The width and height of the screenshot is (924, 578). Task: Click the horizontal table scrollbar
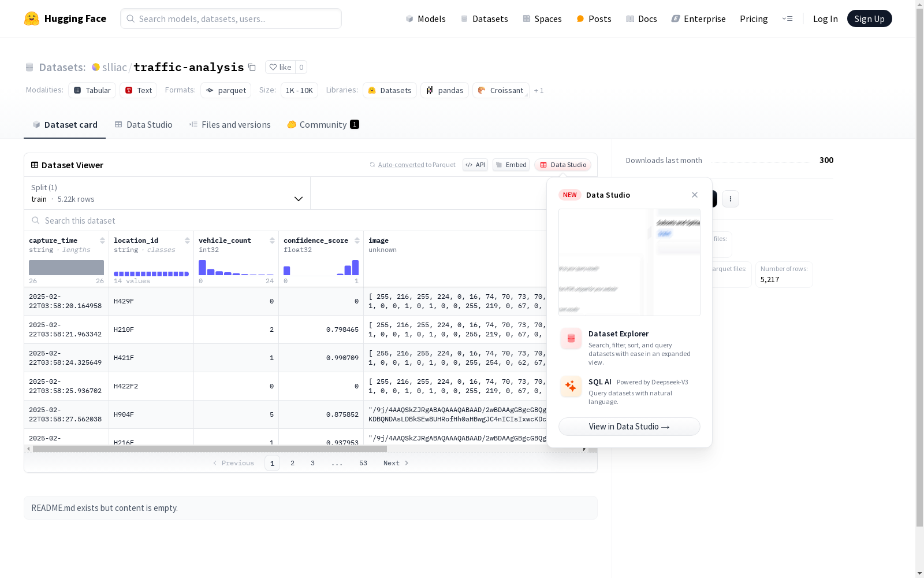(210, 449)
